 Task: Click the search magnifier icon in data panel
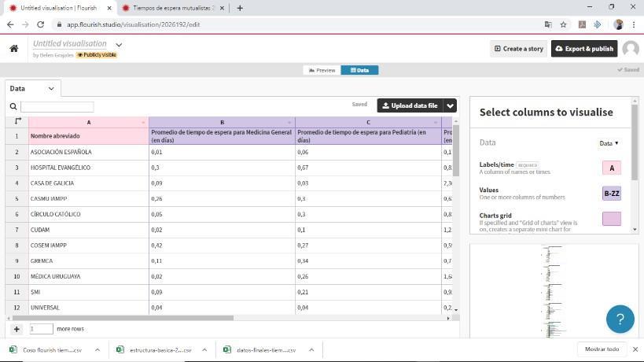tap(13, 106)
